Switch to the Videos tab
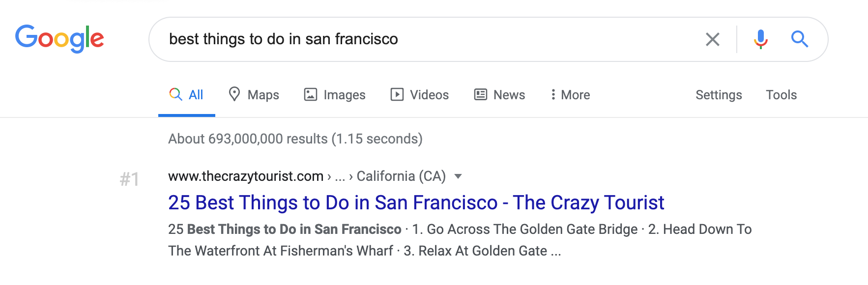 click(429, 95)
